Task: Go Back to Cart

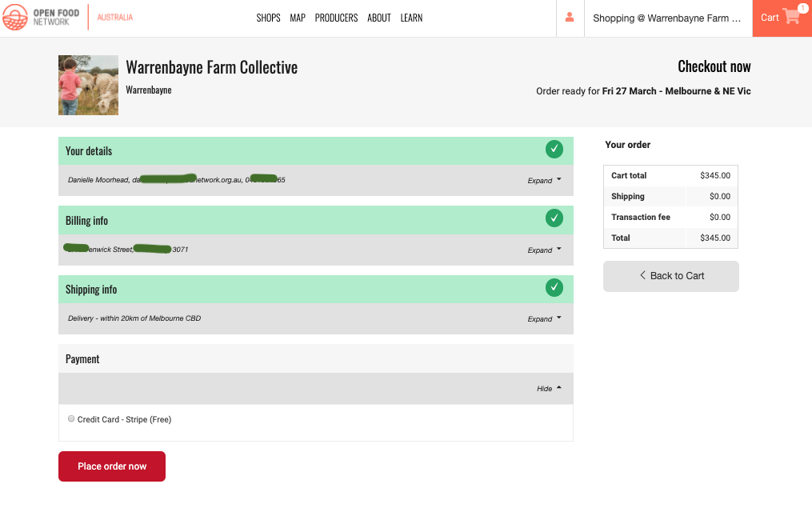Action: tap(671, 276)
